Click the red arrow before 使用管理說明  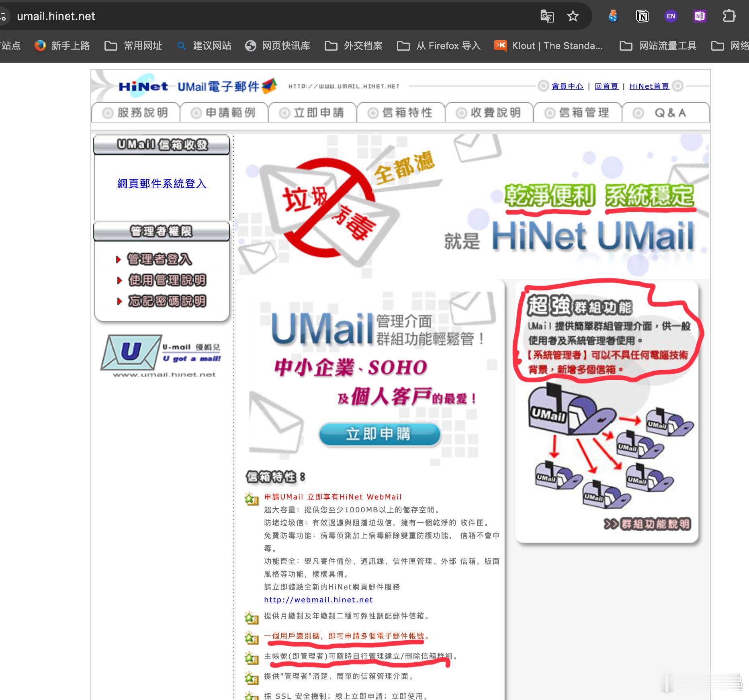(119, 280)
